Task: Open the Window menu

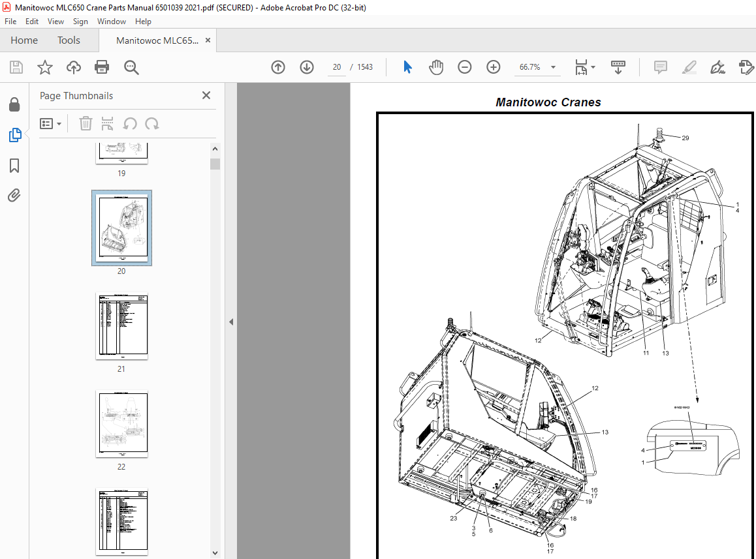Action: coord(112,22)
